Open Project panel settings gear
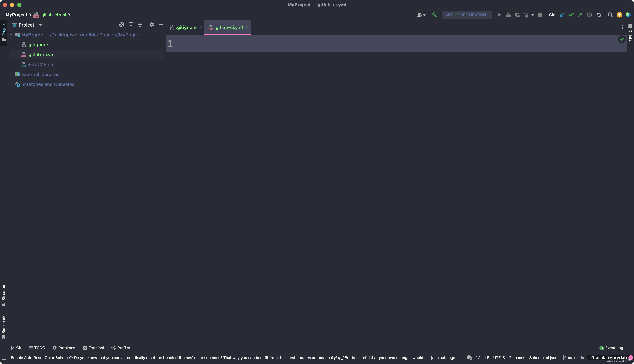This screenshot has height=364, width=634. coord(152,25)
